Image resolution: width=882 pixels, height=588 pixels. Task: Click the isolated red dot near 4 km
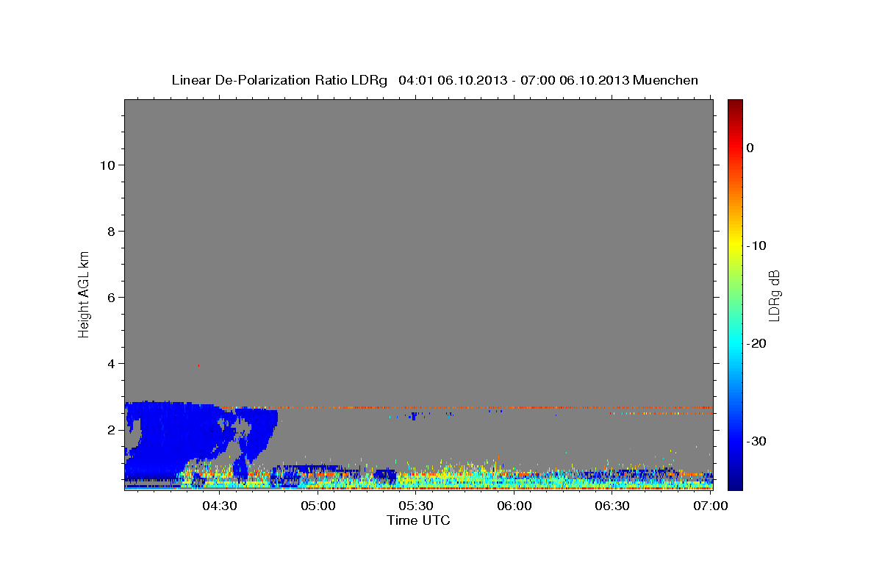198,365
